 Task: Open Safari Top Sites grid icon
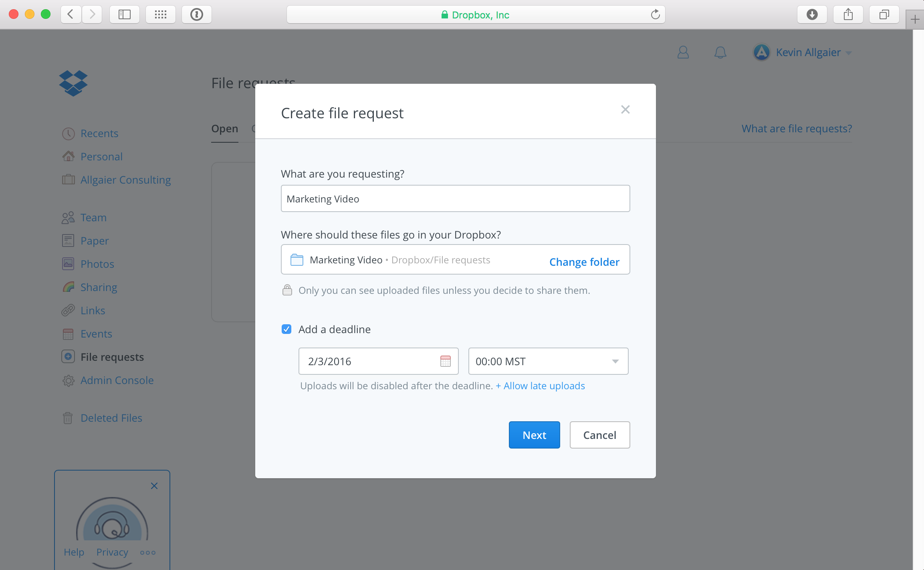tap(161, 15)
